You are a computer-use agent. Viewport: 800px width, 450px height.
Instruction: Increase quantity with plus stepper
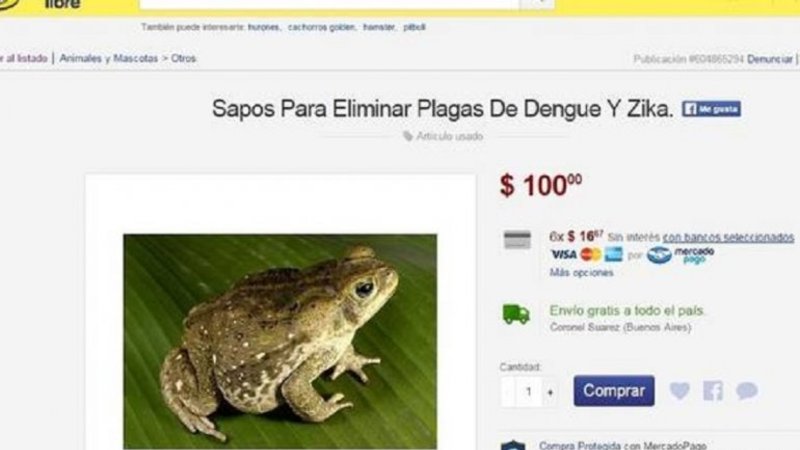click(550, 392)
